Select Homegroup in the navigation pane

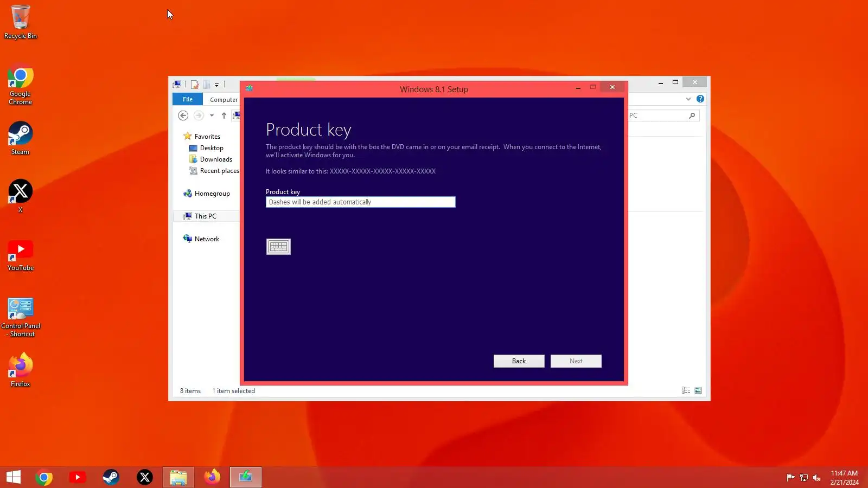coord(207,194)
